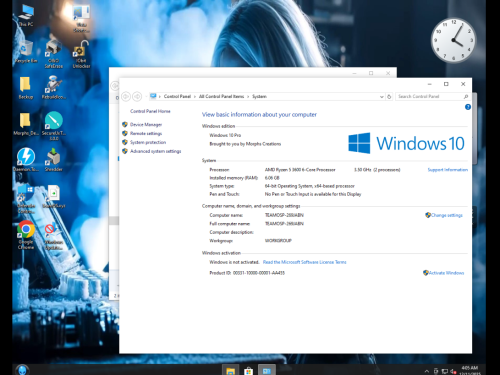Open the IObit Unlocker desktop shortcut
Image resolution: width=500 pixels, height=375 pixels.
click(81, 54)
